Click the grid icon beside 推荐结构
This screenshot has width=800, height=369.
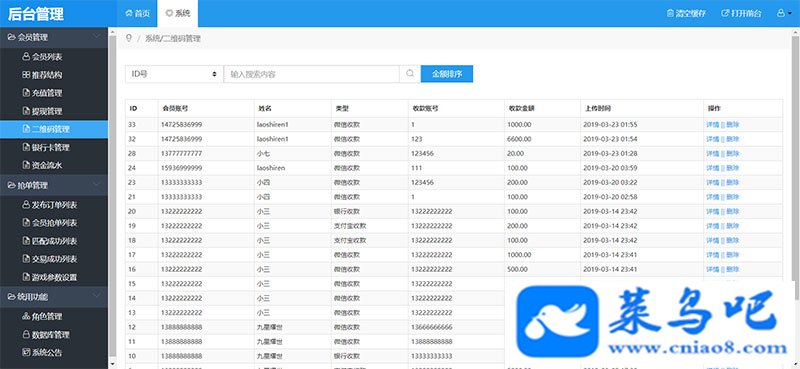click(x=27, y=75)
